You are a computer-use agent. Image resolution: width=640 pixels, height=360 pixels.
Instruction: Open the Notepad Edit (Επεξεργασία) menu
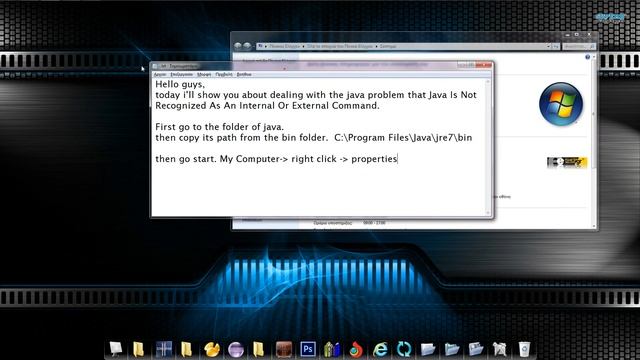(181, 75)
